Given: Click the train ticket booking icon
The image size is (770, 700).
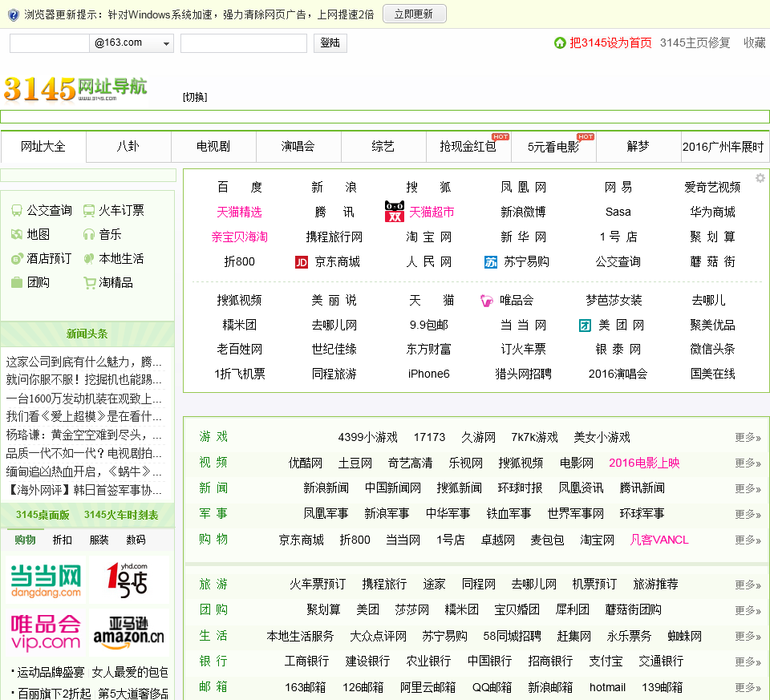Looking at the screenshot, I should click(88, 211).
